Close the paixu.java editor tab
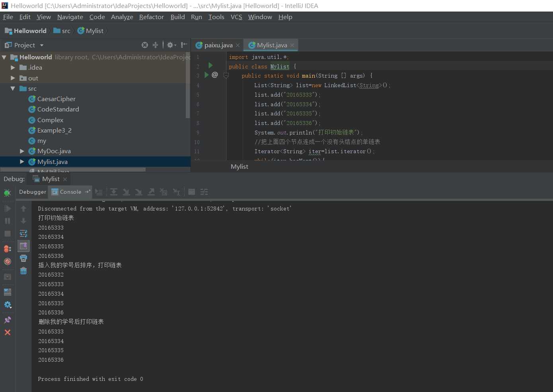Screen dimensions: 553x392 238,45
